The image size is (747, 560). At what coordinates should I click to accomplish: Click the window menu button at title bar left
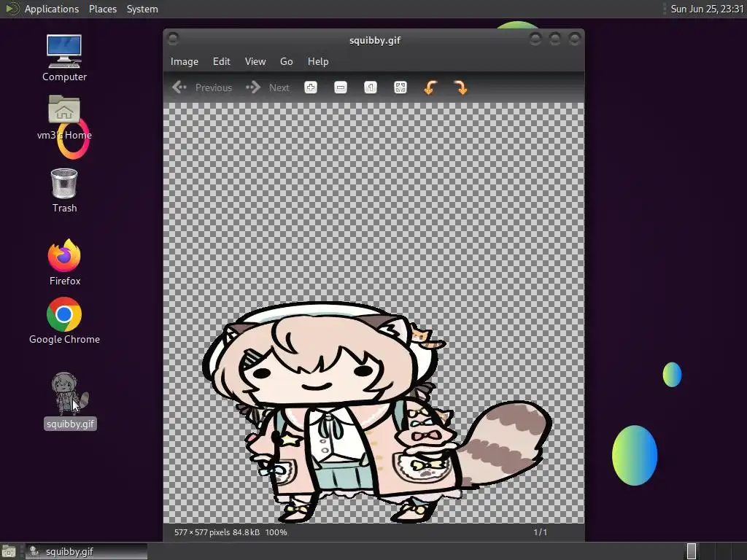(x=174, y=39)
